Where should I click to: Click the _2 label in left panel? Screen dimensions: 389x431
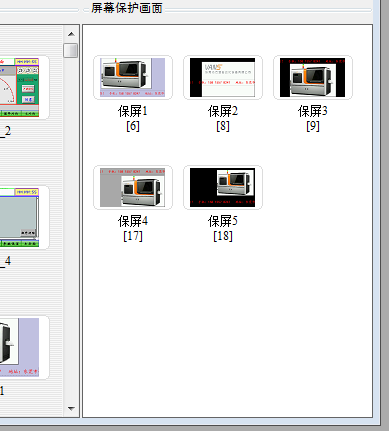click(x=6, y=131)
